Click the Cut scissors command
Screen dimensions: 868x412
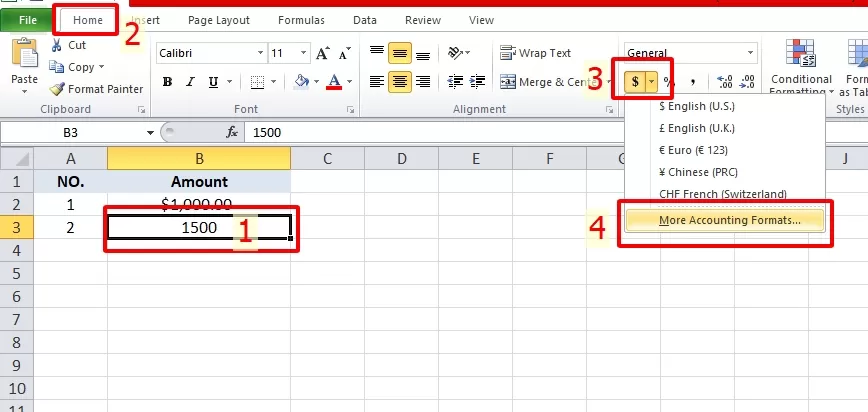coord(69,45)
